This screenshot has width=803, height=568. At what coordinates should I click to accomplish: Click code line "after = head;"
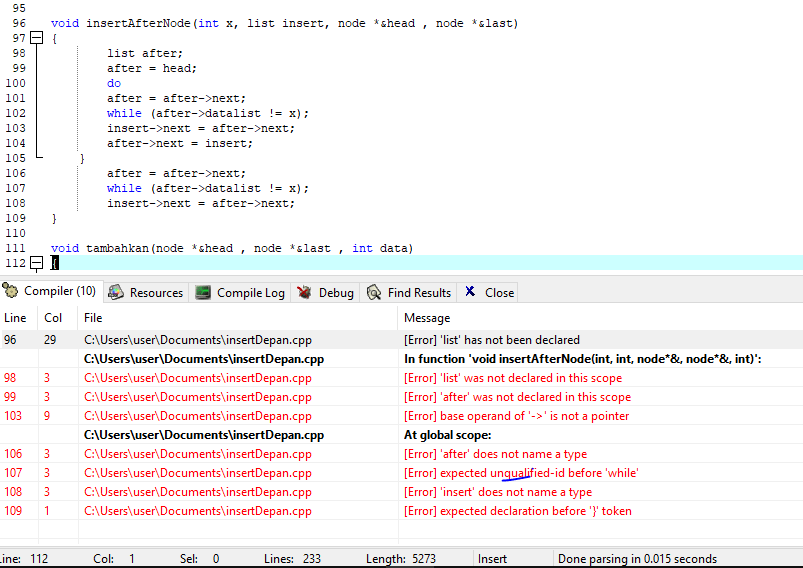(152, 68)
